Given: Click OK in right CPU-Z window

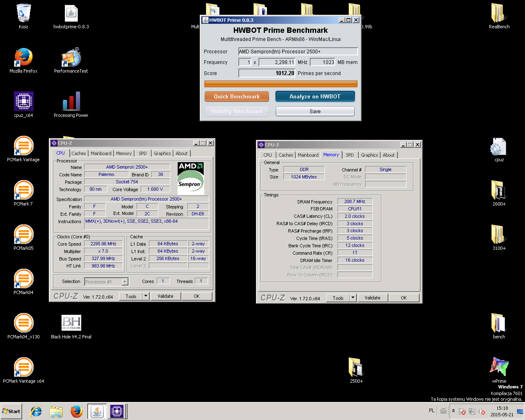Looking at the screenshot, I should (x=404, y=298).
